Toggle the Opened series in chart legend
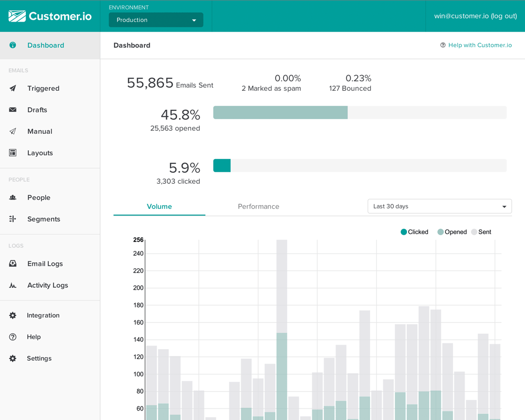This screenshot has height=420, width=525. 452,232
